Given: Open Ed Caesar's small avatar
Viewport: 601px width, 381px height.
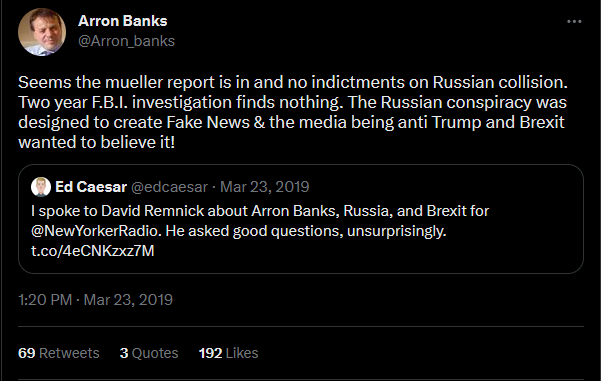Looking at the screenshot, I should click(x=41, y=187).
